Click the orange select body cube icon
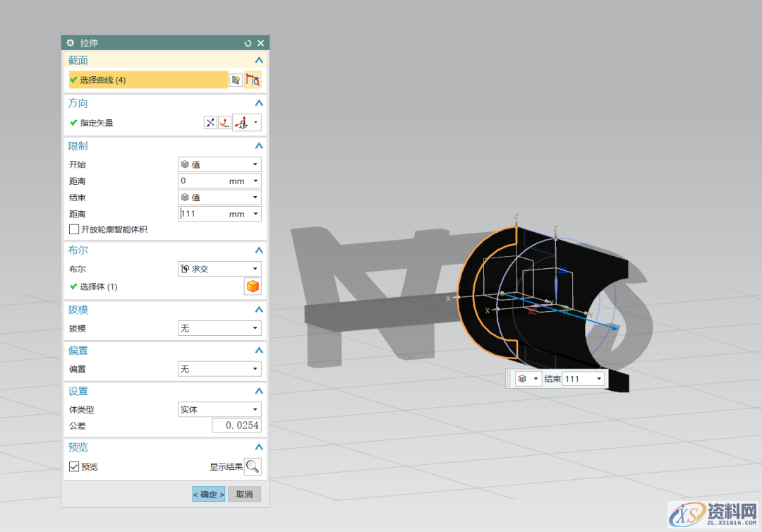 tap(253, 286)
